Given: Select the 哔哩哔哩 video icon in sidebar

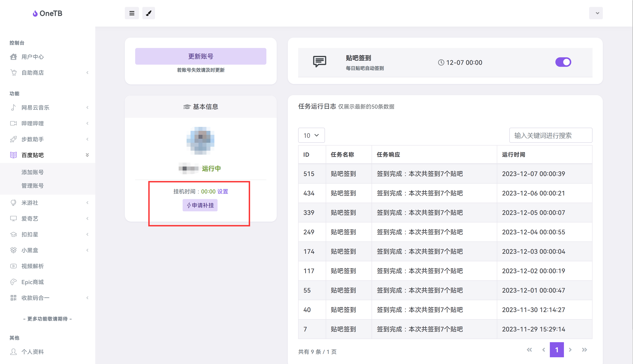Looking at the screenshot, I should [13, 123].
